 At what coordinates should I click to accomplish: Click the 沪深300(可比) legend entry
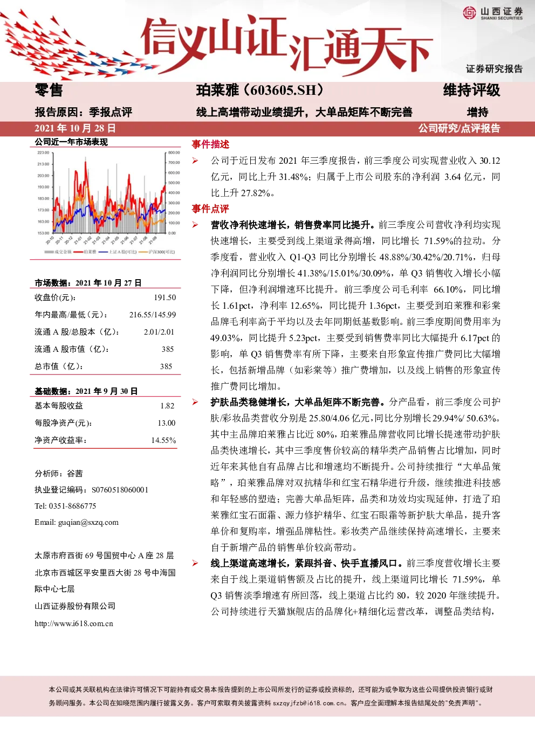[x=157, y=252]
